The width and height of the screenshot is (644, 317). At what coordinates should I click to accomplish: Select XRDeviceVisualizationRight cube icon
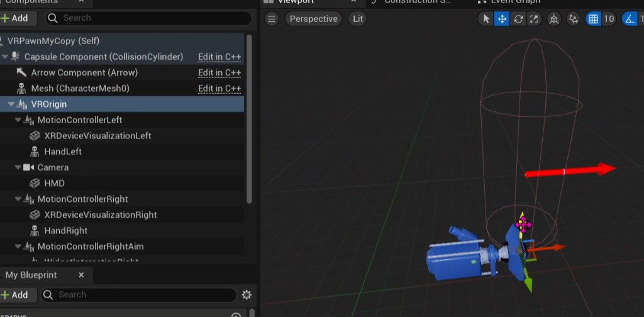coord(35,214)
